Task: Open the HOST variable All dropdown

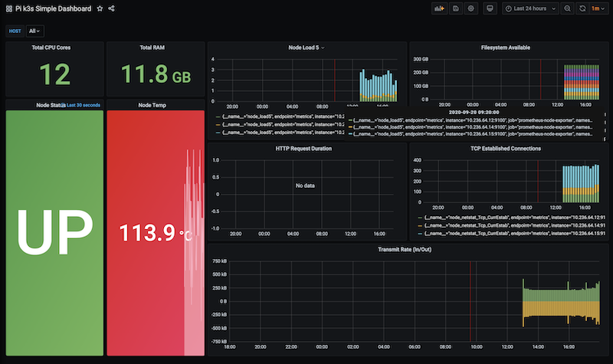Action: 34,31
